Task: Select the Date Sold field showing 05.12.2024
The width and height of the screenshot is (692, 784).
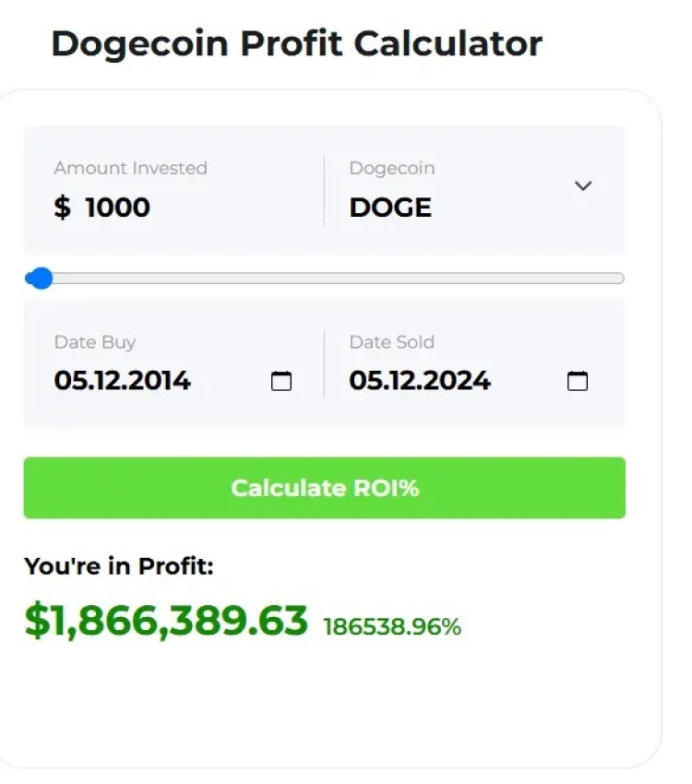Action: click(420, 380)
